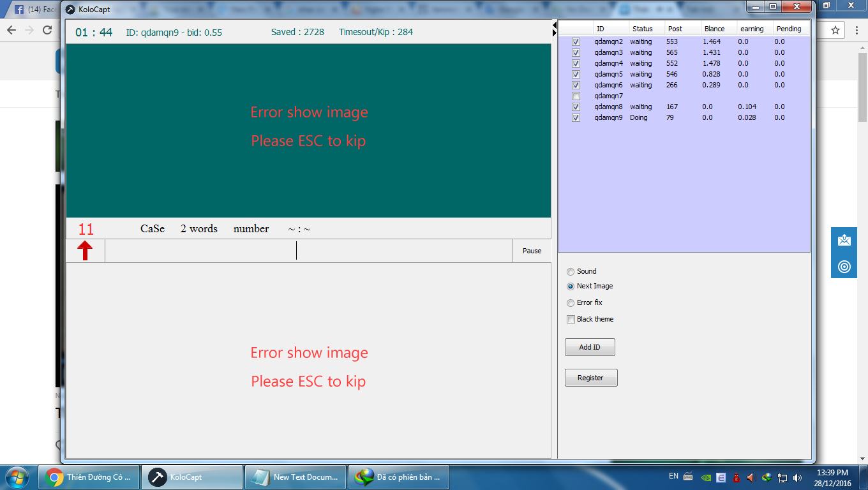The width and height of the screenshot is (868, 490).
Task: Switch to the Facebook tab in Chrome
Action: (x=34, y=10)
